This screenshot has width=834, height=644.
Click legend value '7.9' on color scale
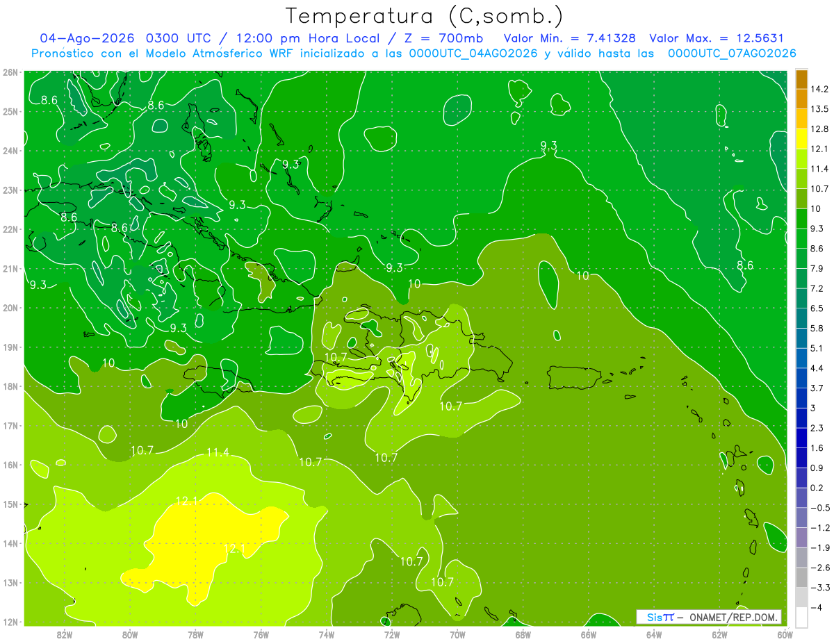(x=817, y=268)
